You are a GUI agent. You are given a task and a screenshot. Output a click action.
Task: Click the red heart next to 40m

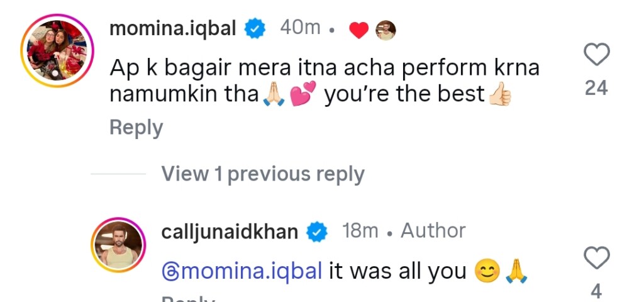tap(358, 30)
